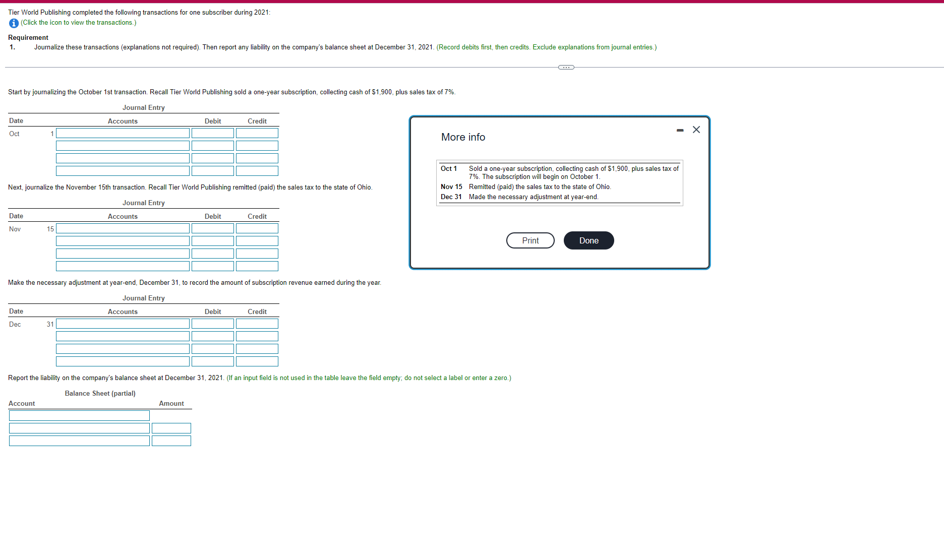The width and height of the screenshot is (944, 560).
Task: Open the 'Click the icon to view the transactions' link
Action: pos(78,23)
